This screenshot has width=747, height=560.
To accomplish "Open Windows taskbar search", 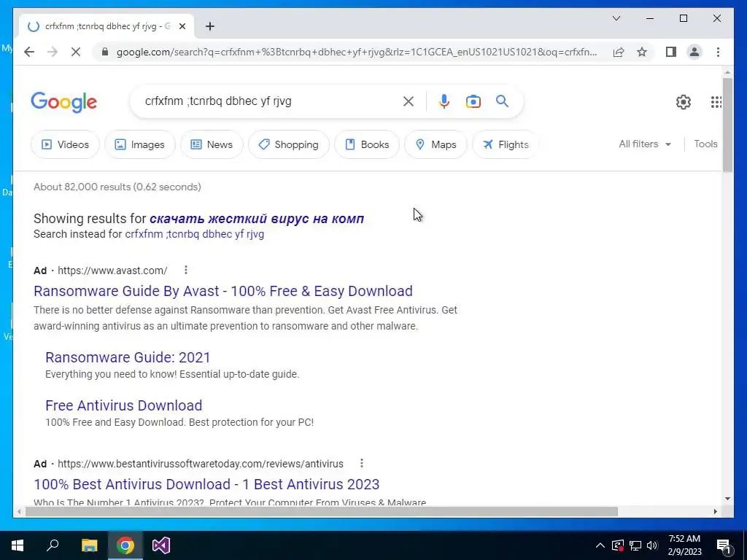I will (x=53, y=545).
